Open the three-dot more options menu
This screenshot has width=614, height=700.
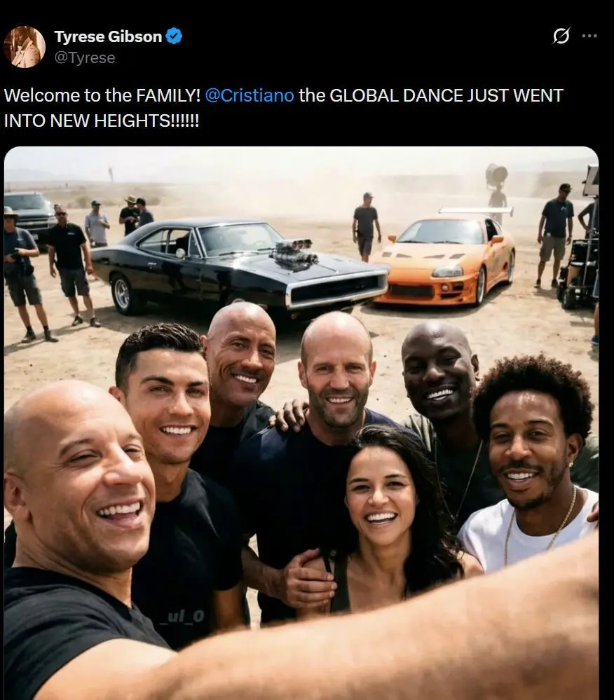point(589,36)
